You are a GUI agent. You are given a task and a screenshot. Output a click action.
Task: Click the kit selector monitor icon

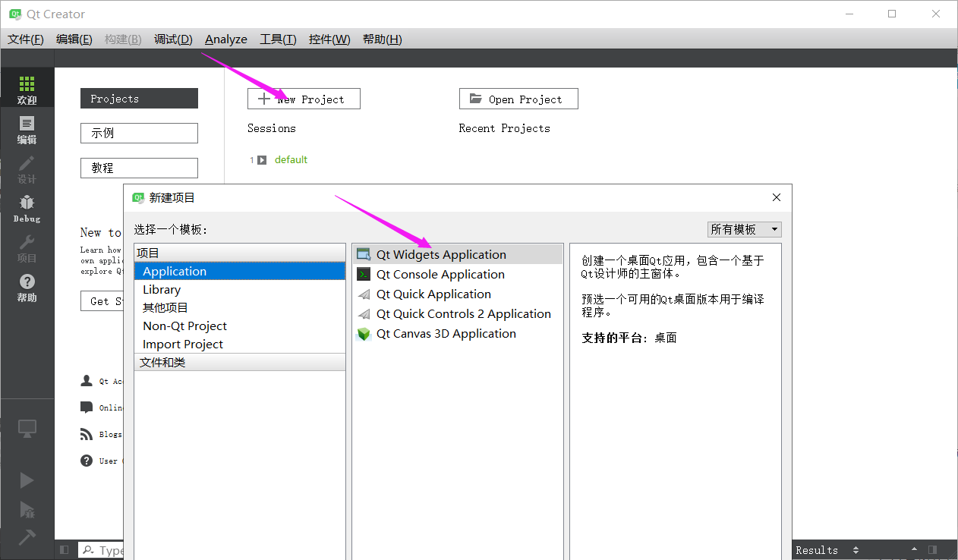(x=27, y=428)
